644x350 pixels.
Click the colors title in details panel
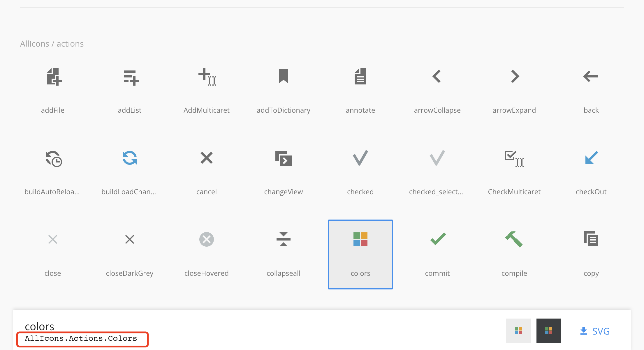point(40,326)
